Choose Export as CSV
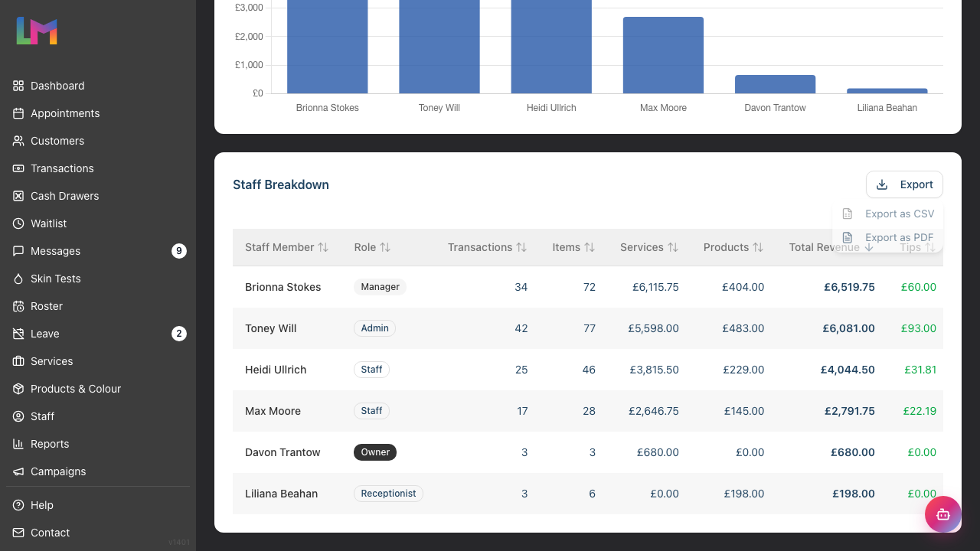 (888, 214)
